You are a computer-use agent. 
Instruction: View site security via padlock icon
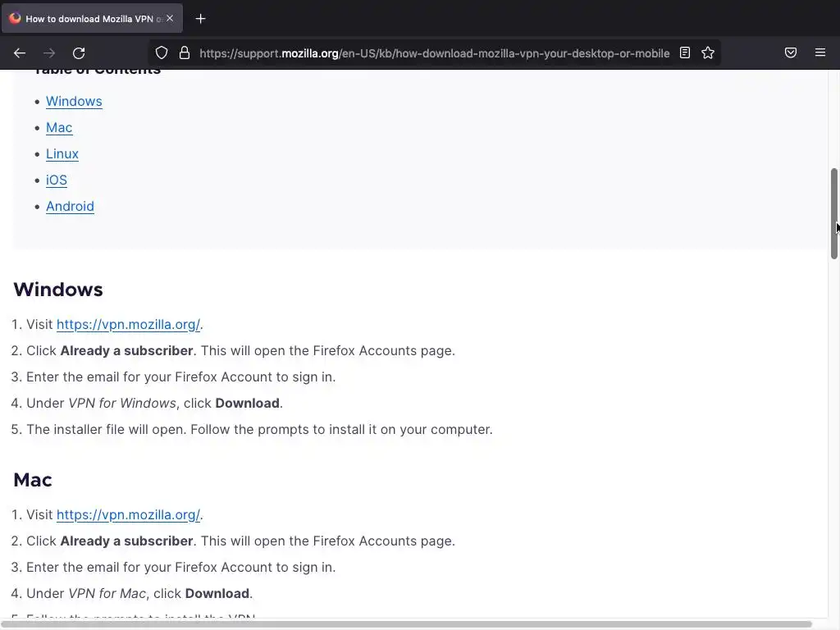coord(185,53)
